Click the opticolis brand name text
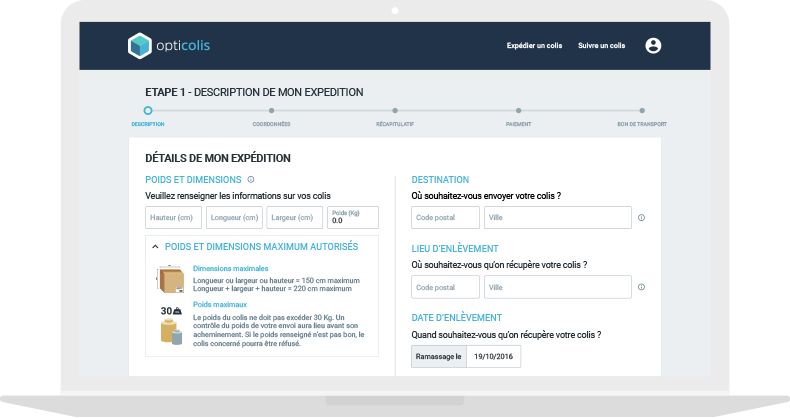The image size is (790, 418). point(183,46)
